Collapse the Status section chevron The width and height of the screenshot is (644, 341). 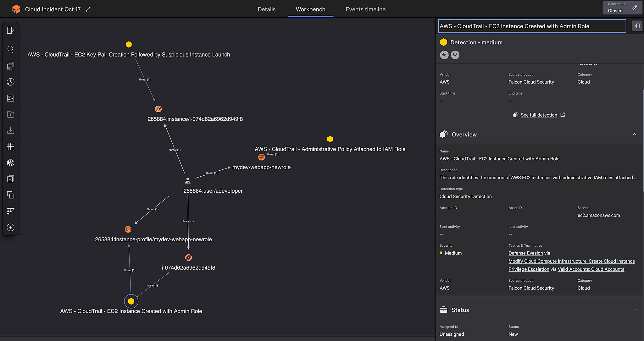coord(634,310)
